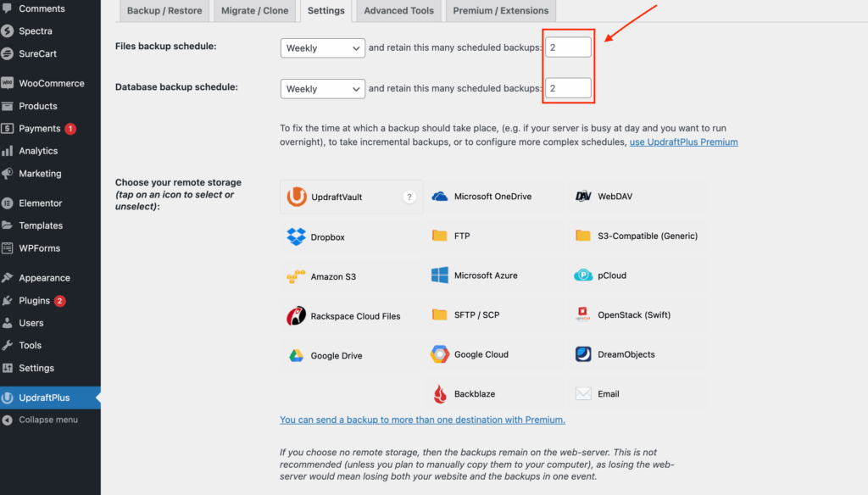Open UpdraftPlus sidebar item
The height and width of the screenshot is (495, 868).
point(50,398)
